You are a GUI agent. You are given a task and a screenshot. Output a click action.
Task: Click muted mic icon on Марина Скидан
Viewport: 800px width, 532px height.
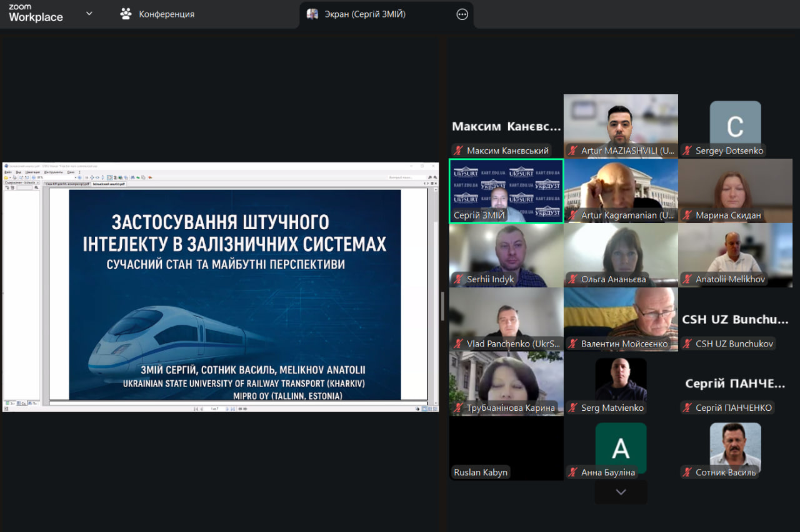coord(687,215)
